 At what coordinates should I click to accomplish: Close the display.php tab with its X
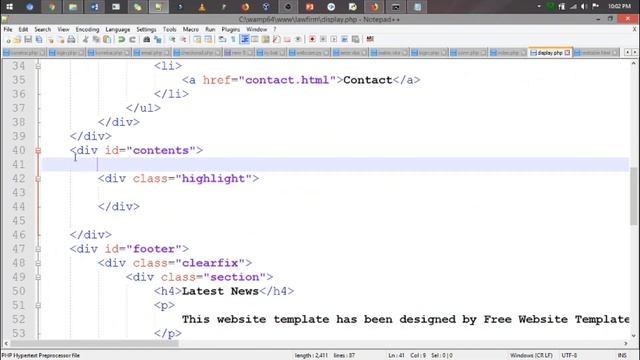[567, 53]
